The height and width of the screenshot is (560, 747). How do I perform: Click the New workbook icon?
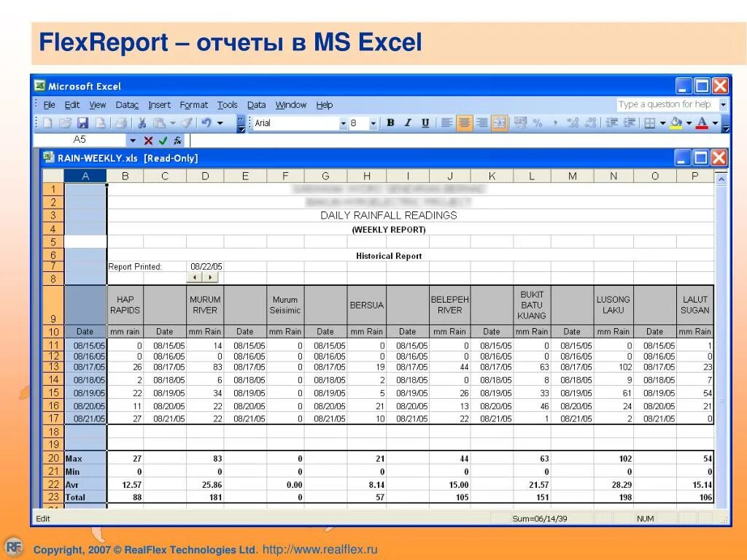pyautogui.click(x=47, y=122)
